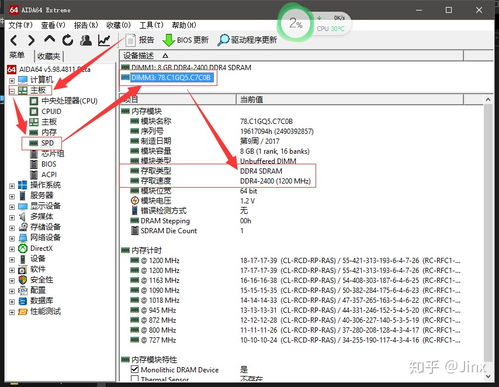The image size is (499, 387).
Task: Click the 软件 icon in the tree
Action: click(23, 270)
